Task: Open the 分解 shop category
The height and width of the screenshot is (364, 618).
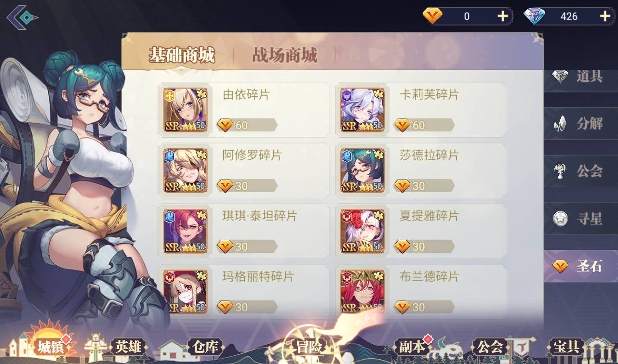Action: [580, 123]
